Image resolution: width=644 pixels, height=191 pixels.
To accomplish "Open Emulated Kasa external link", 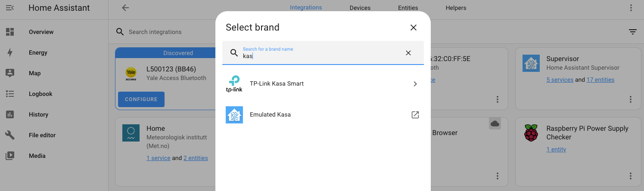I will tap(415, 115).
